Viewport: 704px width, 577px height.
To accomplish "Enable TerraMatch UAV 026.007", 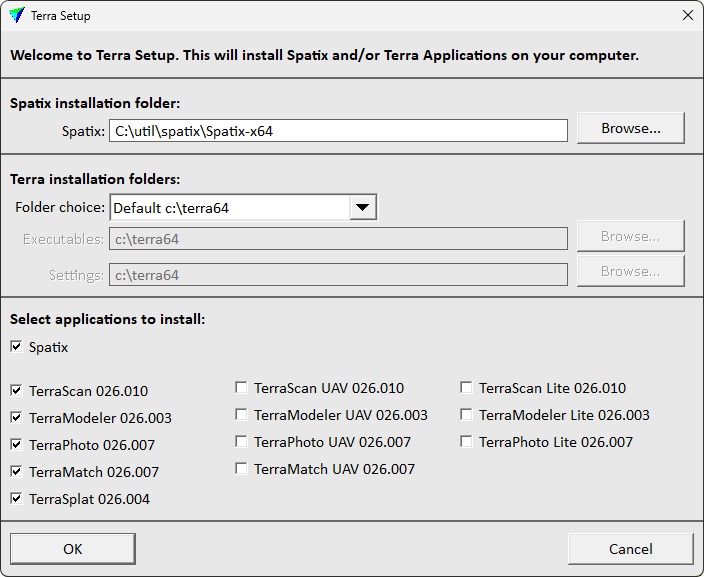I will coord(241,468).
